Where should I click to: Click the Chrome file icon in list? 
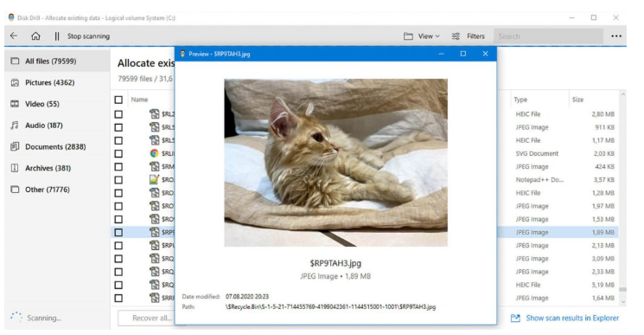(154, 153)
